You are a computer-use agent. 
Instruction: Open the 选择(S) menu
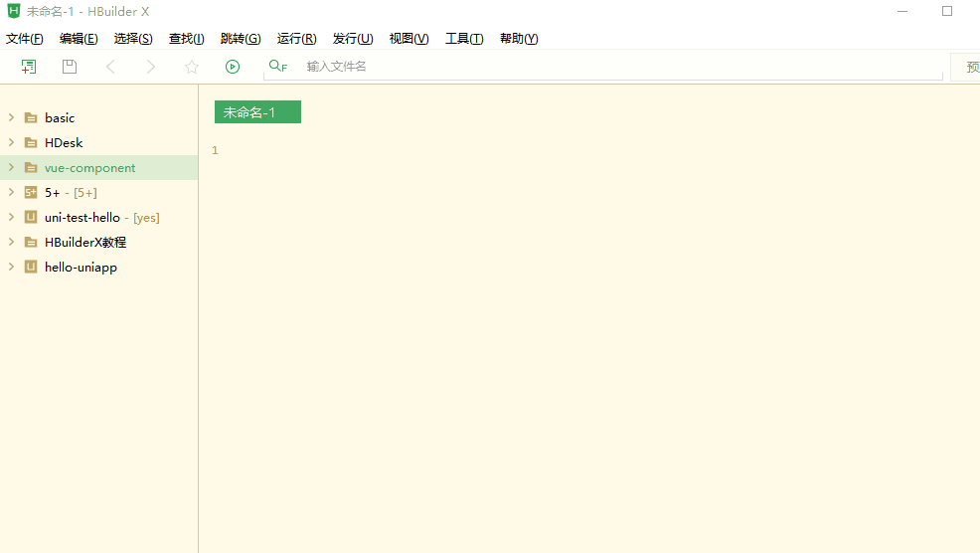tap(133, 39)
